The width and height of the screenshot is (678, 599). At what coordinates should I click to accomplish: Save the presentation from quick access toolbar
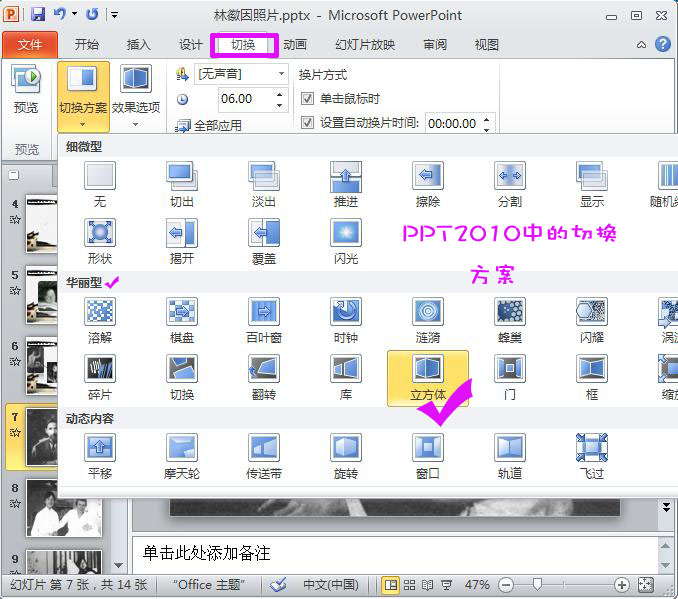[x=38, y=14]
